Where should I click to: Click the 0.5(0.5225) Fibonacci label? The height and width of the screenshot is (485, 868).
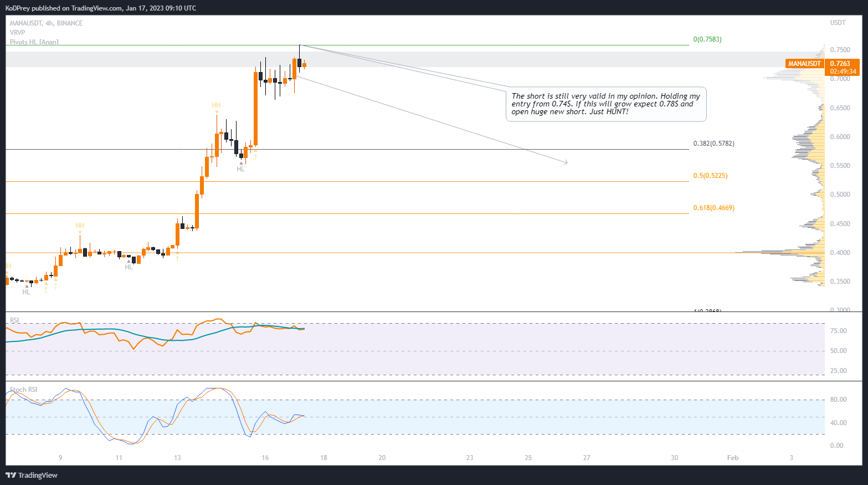click(x=710, y=176)
